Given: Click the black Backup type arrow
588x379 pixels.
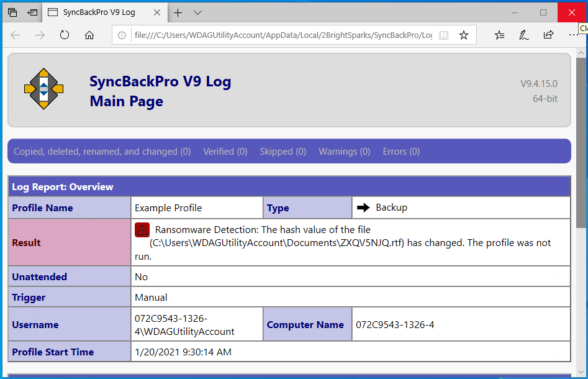Looking at the screenshot, I should [x=363, y=208].
